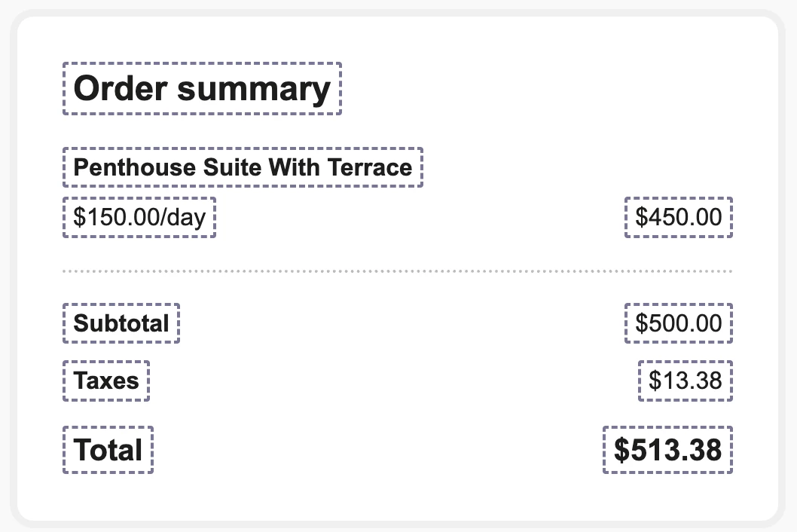The width and height of the screenshot is (797, 532).
Task: Select the Penthouse Suite With Terrace title
Action: pos(243,167)
